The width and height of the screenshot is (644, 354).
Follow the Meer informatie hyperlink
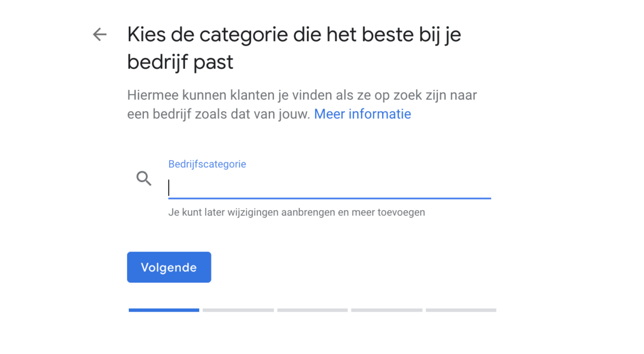tap(362, 114)
